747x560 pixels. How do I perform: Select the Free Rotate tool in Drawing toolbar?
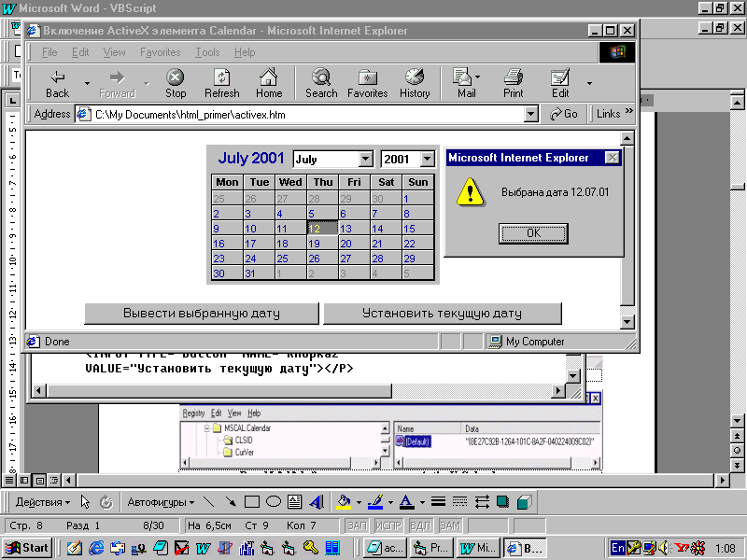[x=106, y=502]
